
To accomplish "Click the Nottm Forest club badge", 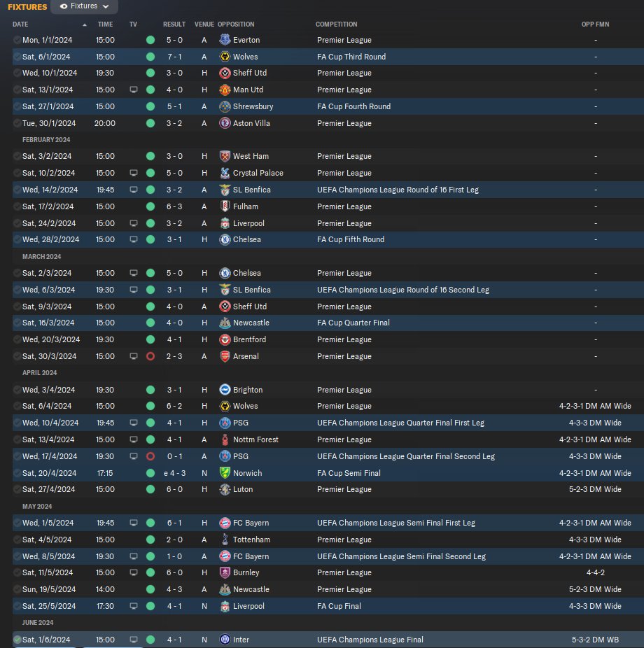I will (225, 439).
